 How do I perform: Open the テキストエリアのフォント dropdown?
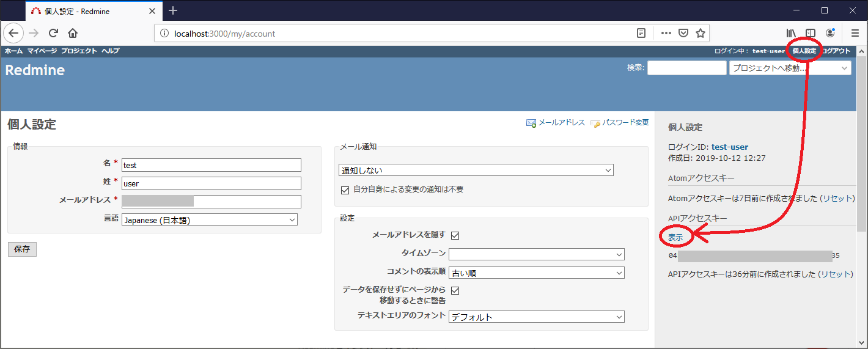click(537, 317)
